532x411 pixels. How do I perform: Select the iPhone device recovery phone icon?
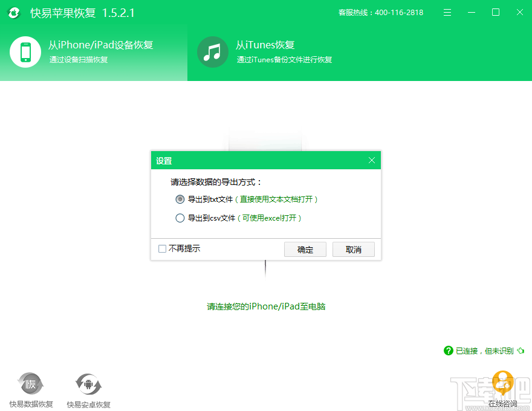25,52
